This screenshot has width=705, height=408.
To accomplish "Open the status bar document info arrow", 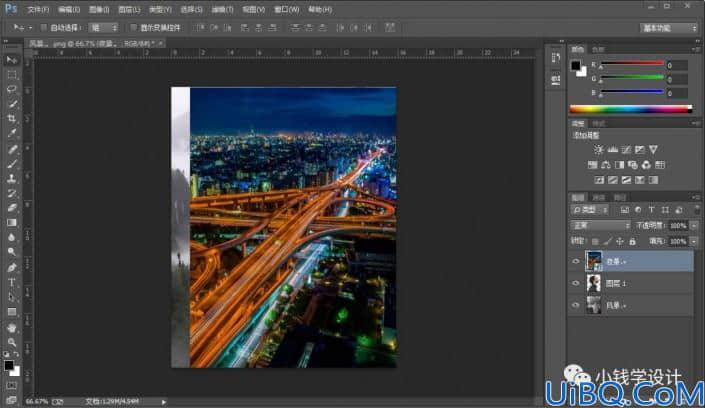I will coord(164,402).
